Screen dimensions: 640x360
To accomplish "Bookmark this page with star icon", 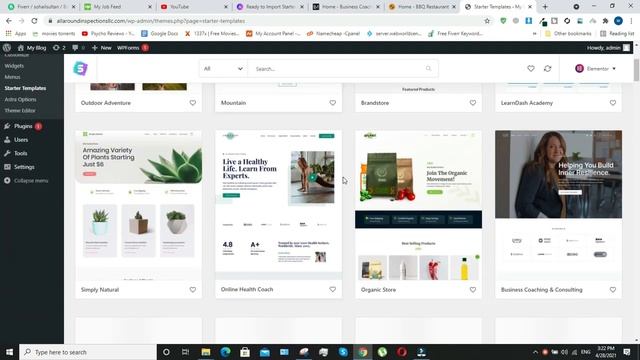I will click(x=487, y=21).
